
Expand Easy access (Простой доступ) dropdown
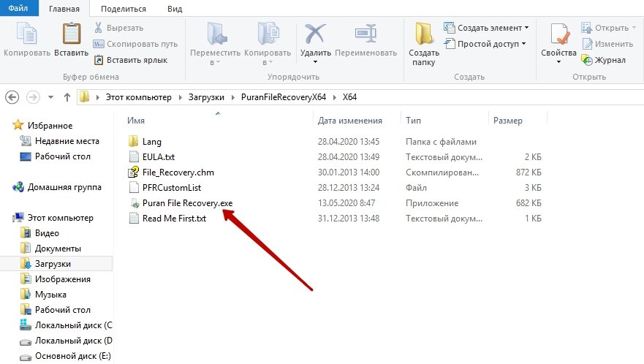pyautogui.click(x=523, y=44)
